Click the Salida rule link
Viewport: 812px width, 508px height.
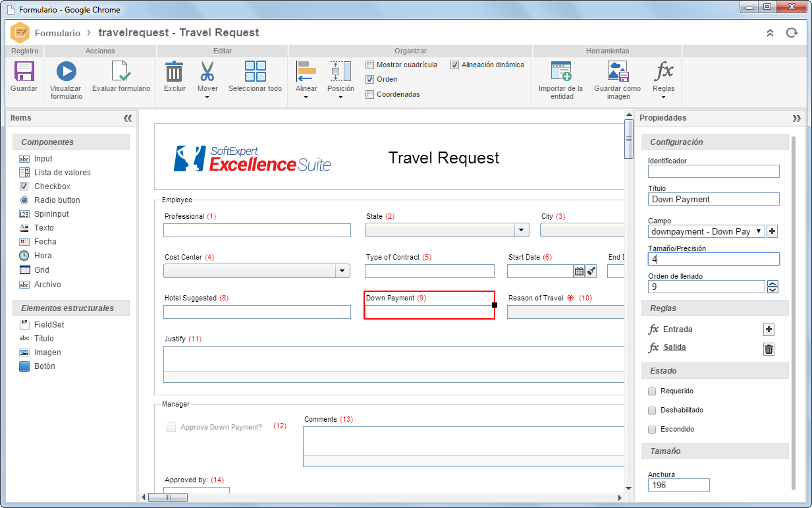(x=674, y=347)
